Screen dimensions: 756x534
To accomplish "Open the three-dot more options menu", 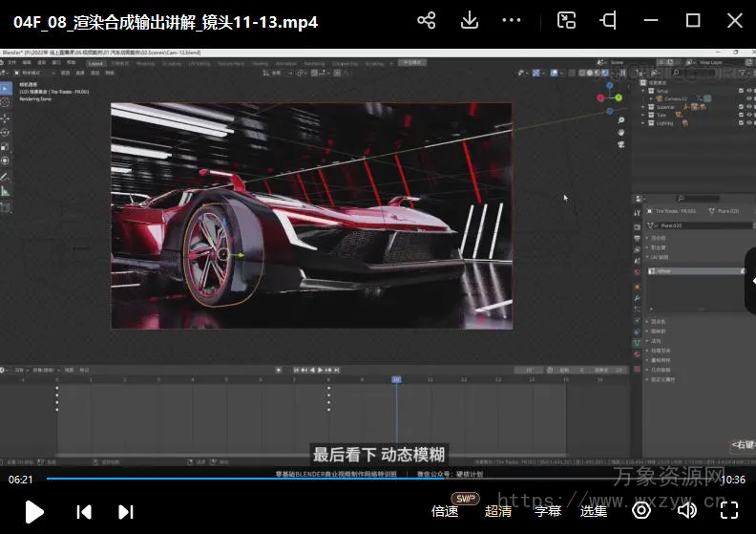I will point(512,21).
